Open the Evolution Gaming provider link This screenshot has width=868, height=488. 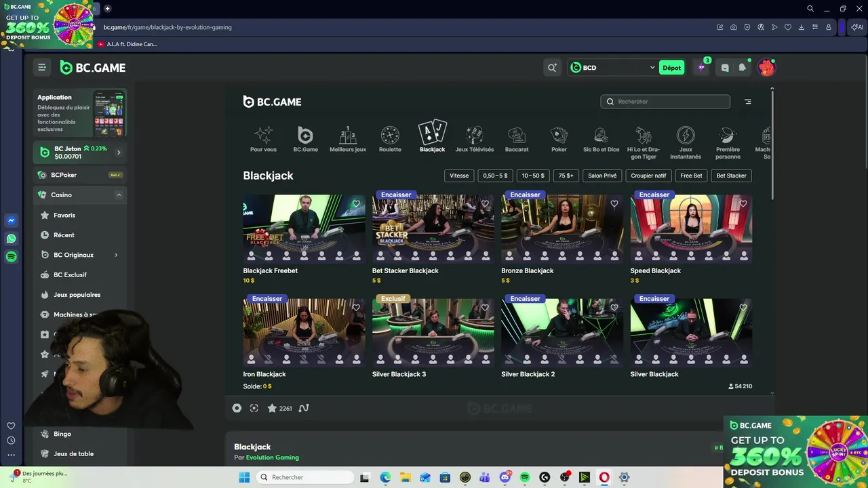pyautogui.click(x=272, y=457)
